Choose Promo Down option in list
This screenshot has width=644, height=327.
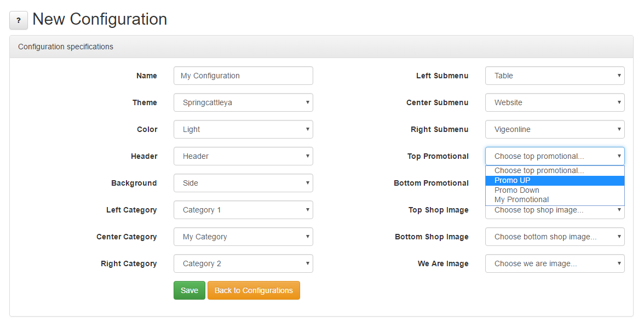[555, 190]
